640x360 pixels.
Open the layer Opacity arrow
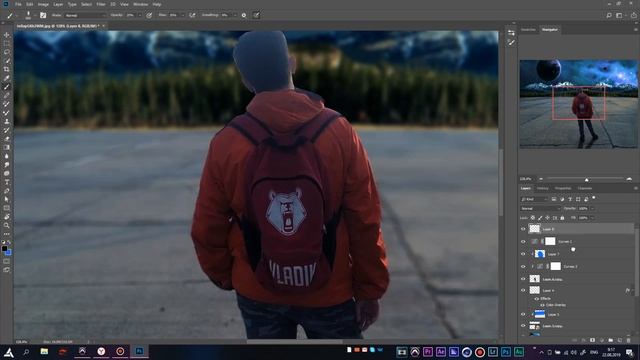592,209
